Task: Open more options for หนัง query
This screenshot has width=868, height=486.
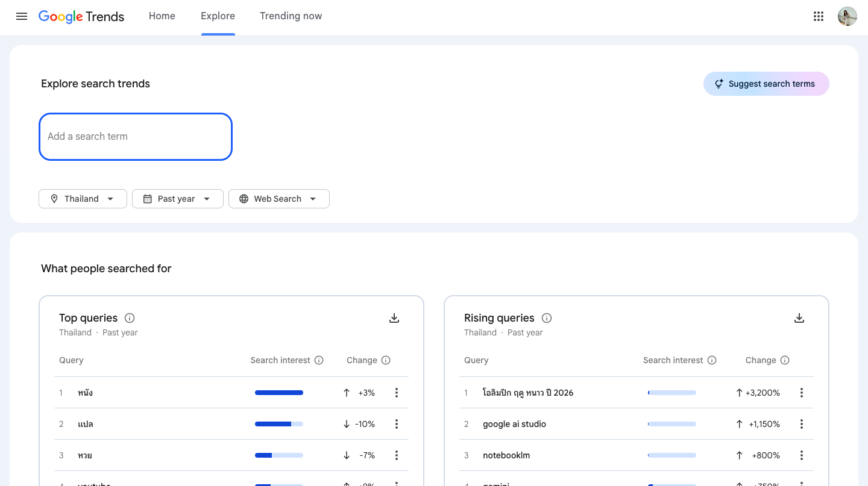Action: pyautogui.click(x=397, y=393)
